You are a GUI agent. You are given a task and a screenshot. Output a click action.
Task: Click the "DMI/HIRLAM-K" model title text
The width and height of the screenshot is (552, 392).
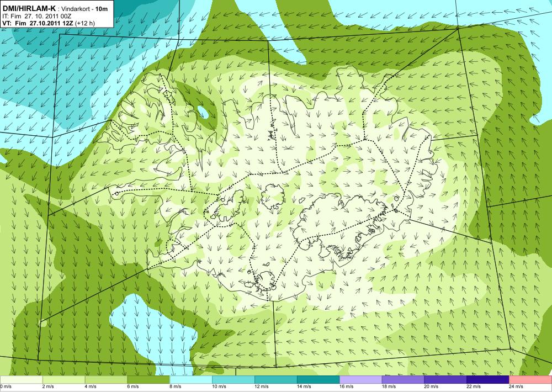[29, 8]
